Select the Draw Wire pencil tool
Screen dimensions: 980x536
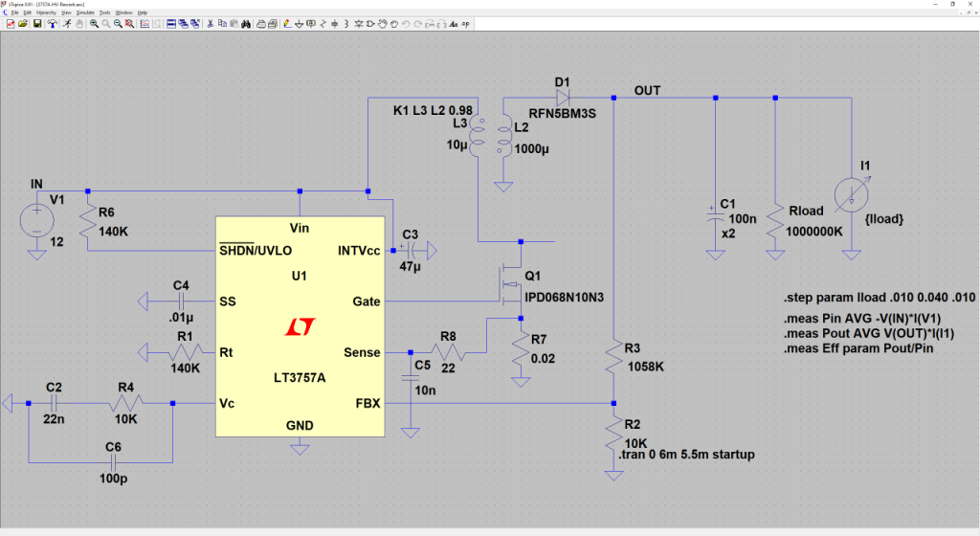point(287,24)
